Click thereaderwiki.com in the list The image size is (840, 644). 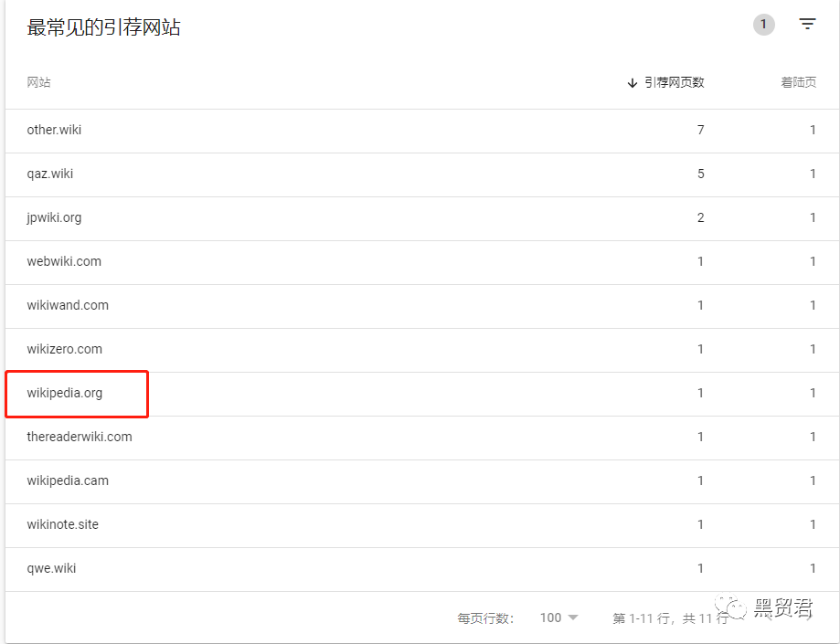click(x=80, y=437)
